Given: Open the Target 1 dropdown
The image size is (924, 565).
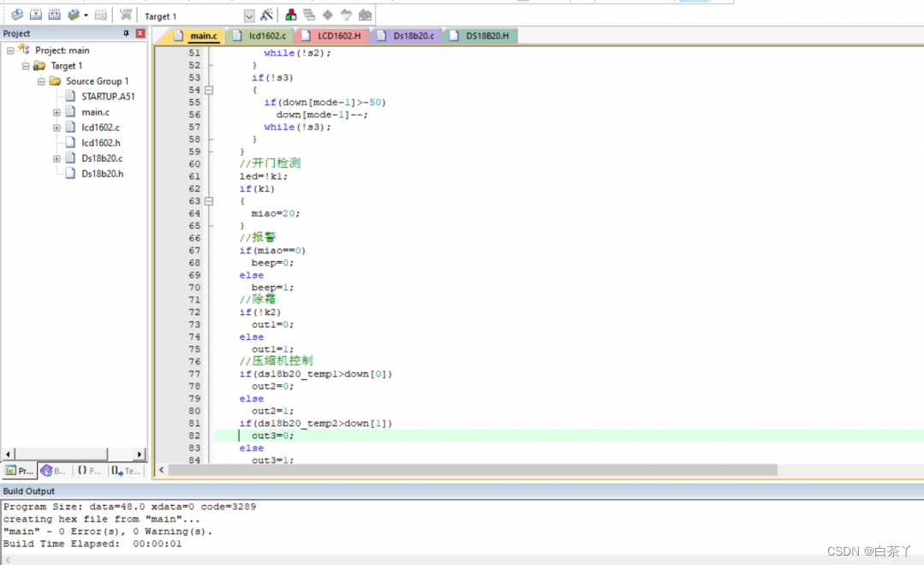Looking at the screenshot, I should (x=249, y=16).
